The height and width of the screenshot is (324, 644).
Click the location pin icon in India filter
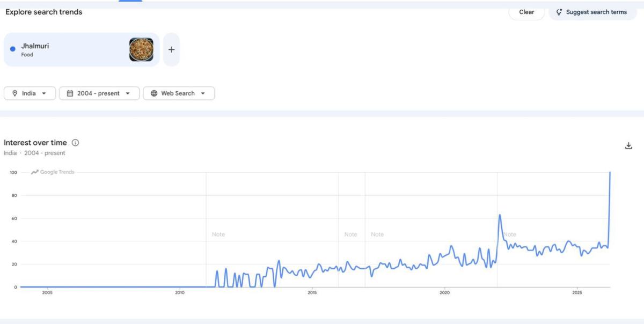[14, 93]
